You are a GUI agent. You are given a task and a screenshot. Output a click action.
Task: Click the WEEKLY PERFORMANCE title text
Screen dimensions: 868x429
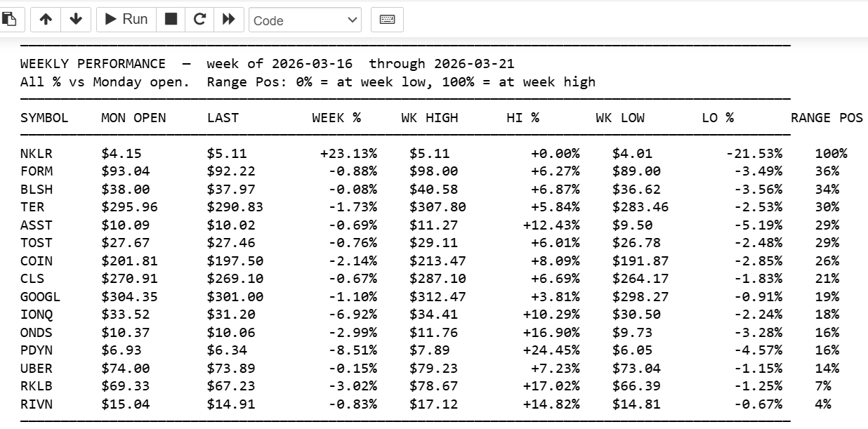[93, 64]
